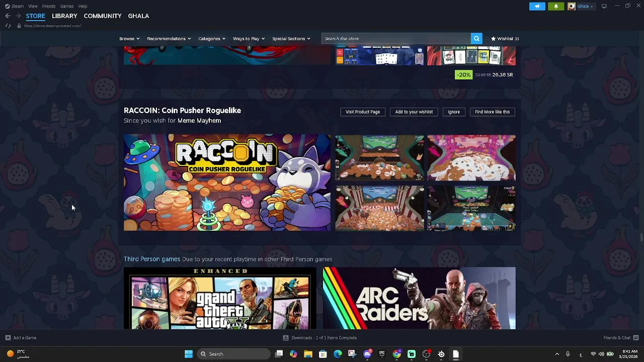Expand Ways to Play menu
The height and width of the screenshot is (362, 644).
pyautogui.click(x=249, y=39)
